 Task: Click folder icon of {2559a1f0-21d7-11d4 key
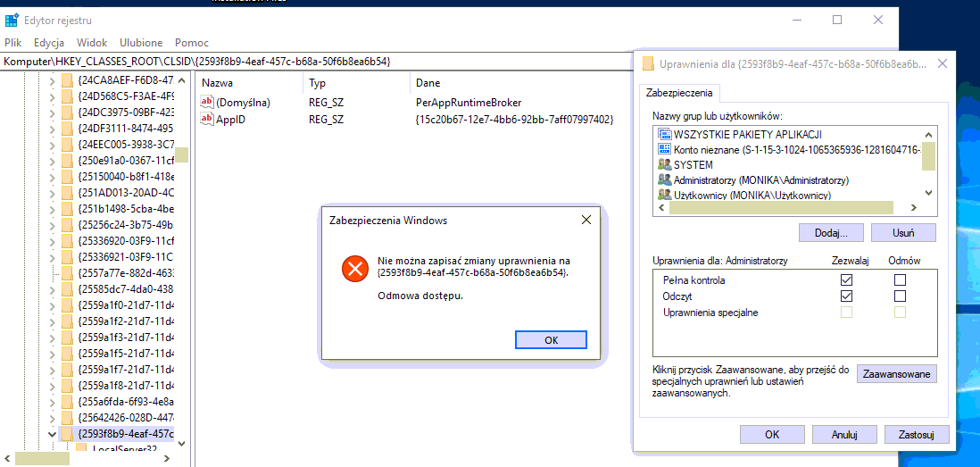pos(68,305)
